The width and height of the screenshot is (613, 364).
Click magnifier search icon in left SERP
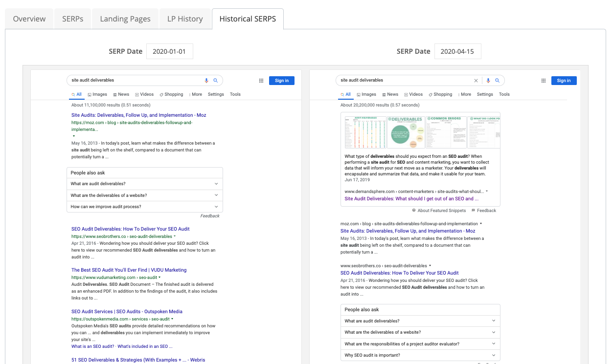215,81
